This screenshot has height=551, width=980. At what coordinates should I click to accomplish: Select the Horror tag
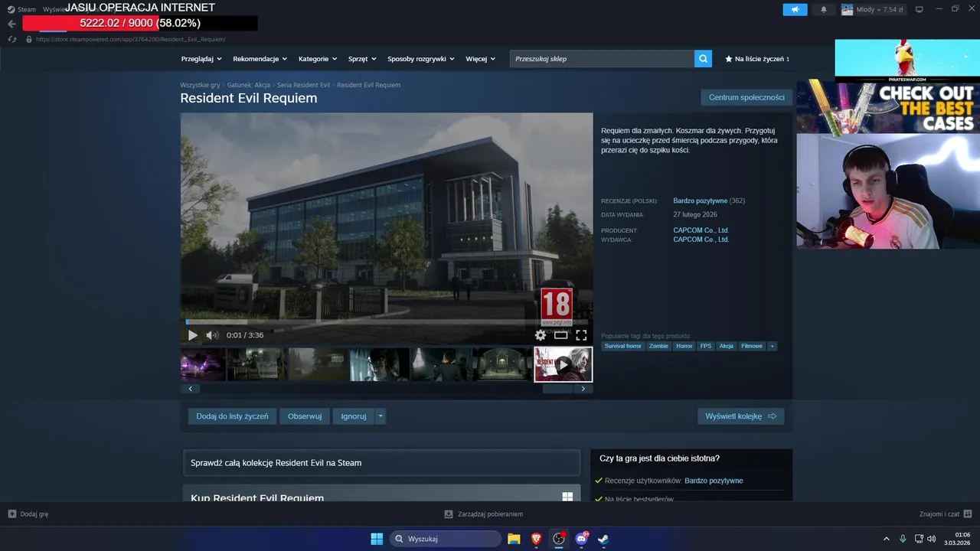684,346
